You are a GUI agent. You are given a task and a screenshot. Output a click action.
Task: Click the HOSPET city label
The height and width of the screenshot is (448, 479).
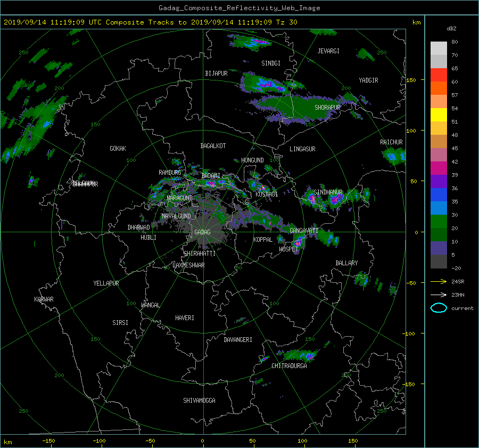[288, 249]
